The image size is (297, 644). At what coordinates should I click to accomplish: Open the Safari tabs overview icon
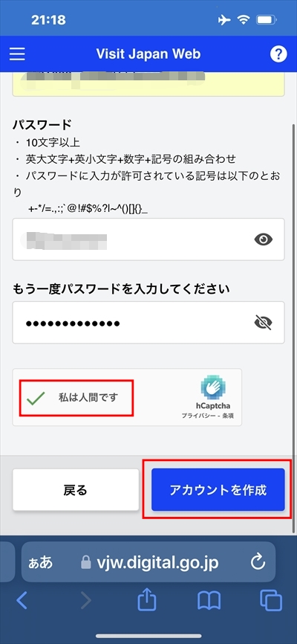pos(271,601)
